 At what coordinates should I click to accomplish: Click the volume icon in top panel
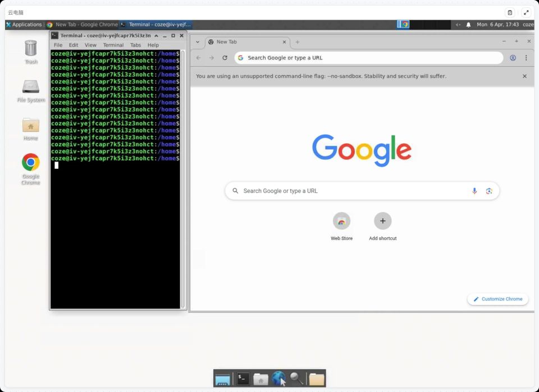click(x=458, y=25)
